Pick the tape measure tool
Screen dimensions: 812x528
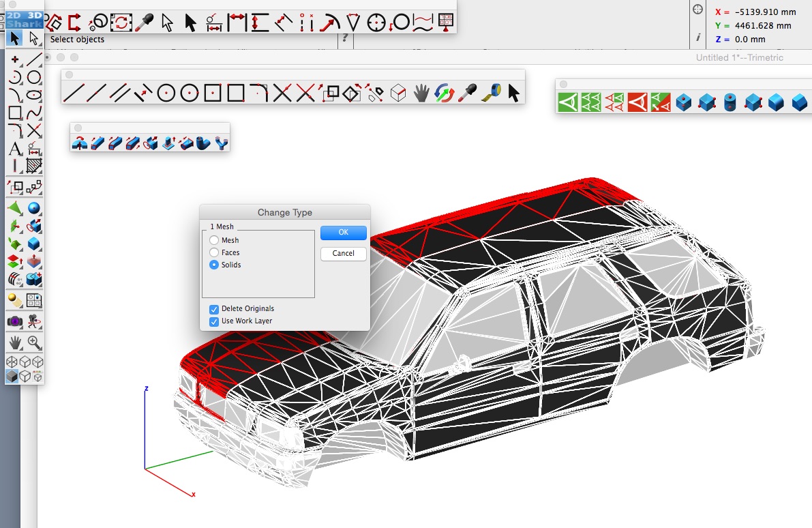tap(491, 92)
